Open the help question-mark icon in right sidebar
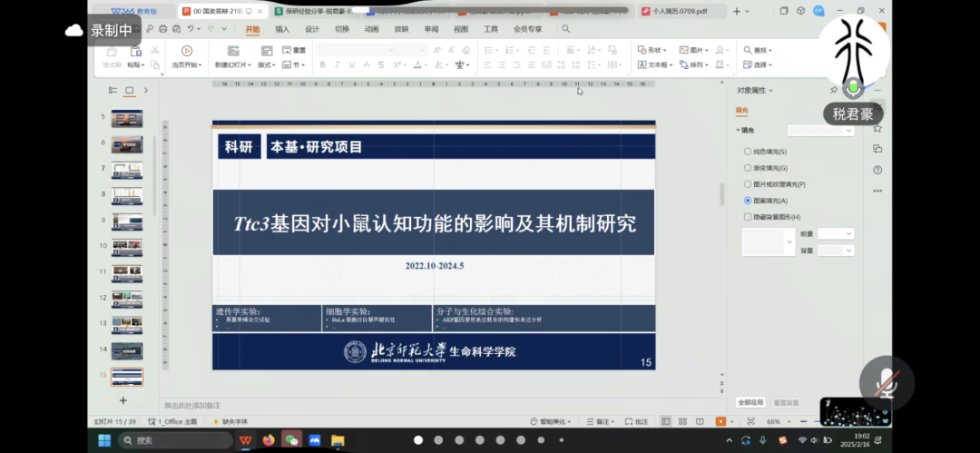Screen dimensions: 980x453 point(877,170)
